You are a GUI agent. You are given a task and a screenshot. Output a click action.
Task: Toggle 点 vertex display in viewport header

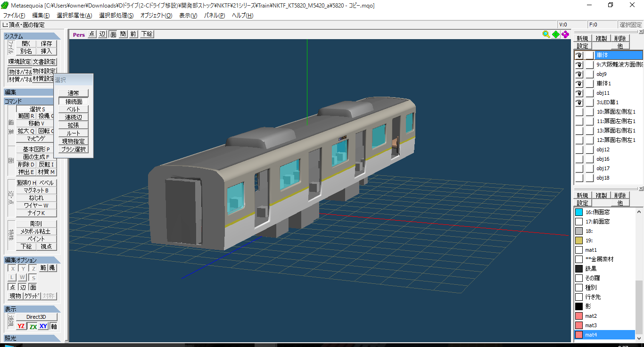91,34
